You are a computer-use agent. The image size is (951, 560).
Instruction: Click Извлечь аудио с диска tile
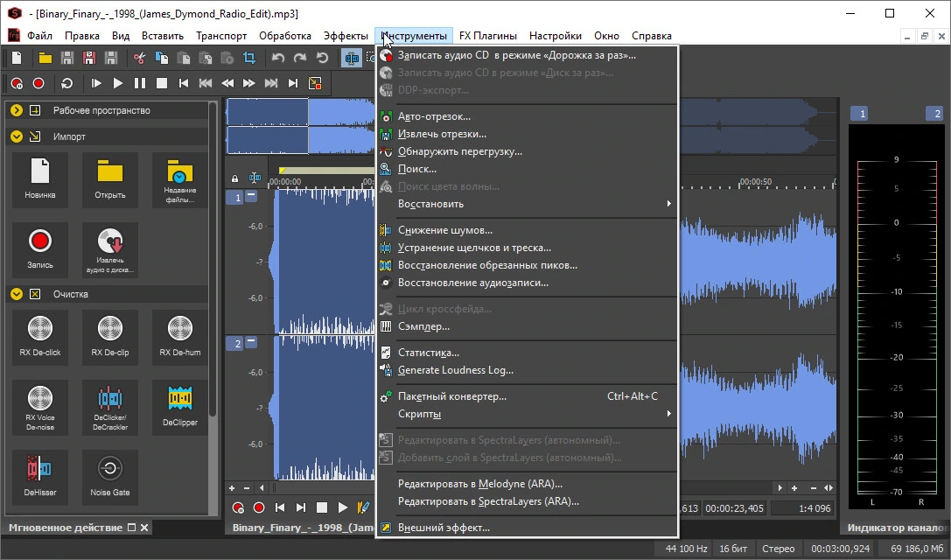[x=109, y=250]
